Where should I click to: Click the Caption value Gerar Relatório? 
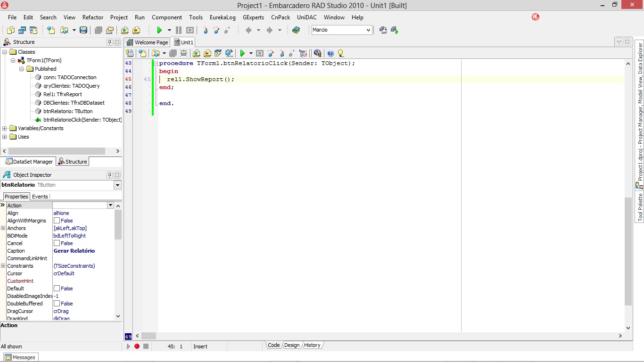74,251
